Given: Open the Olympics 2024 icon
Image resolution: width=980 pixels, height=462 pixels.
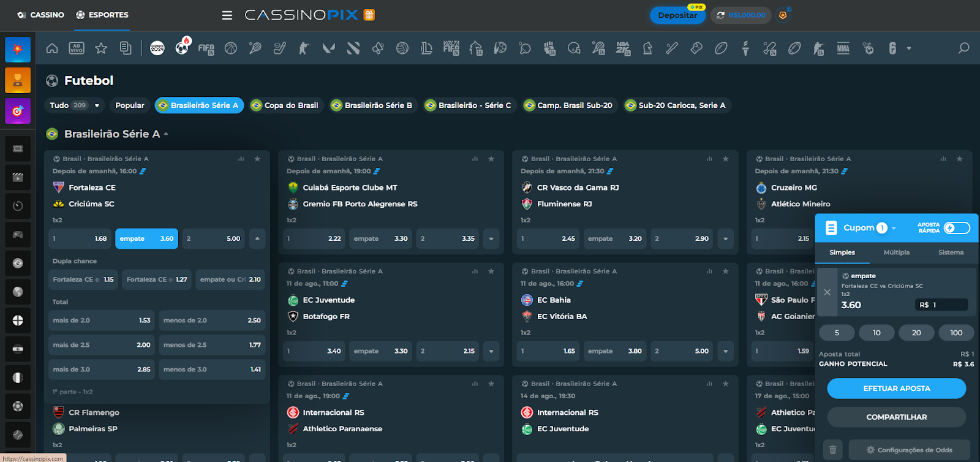Looking at the screenshot, I should click(157, 48).
